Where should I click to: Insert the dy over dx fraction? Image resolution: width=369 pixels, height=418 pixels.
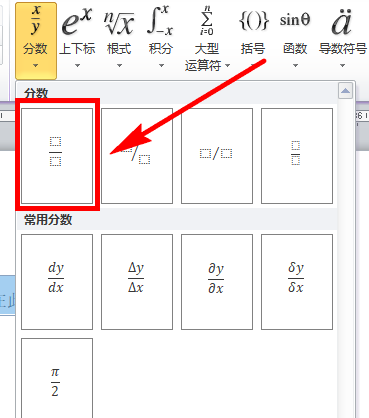tap(57, 282)
